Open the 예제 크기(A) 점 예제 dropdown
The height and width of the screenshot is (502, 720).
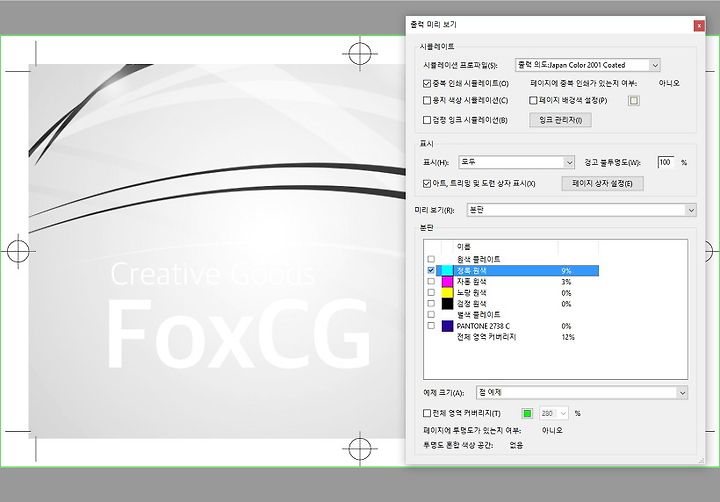pyautogui.click(x=582, y=393)
